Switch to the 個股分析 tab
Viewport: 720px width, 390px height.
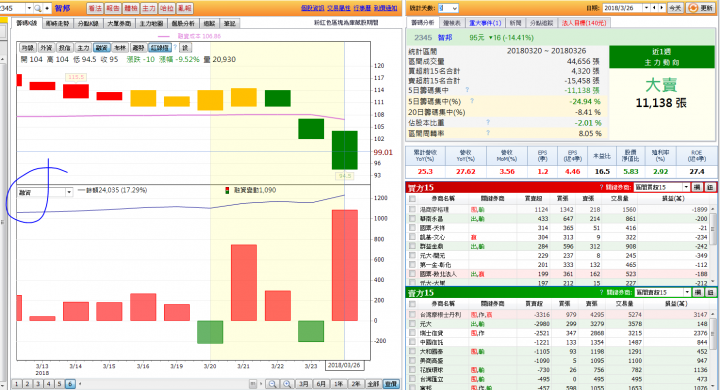click(x=183, y=23)
